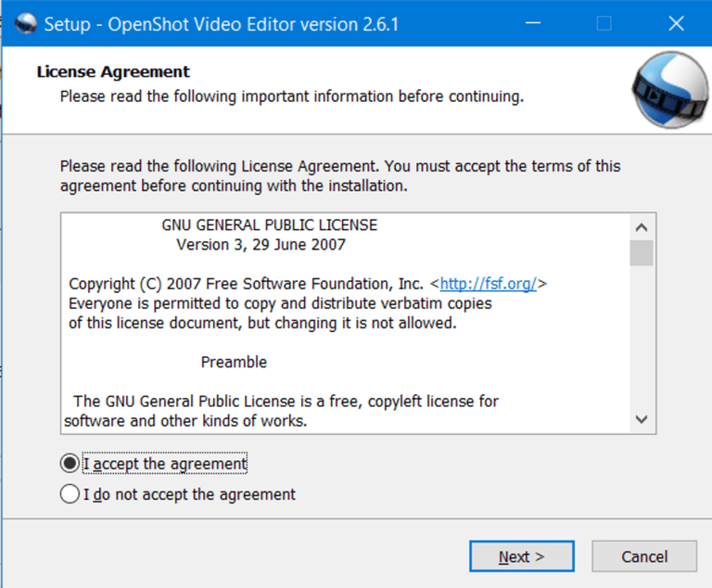Screen dimensions: 712x588
Task: Click 'of this license document' line
Action: pyautogui.click(x=262, y=323)
